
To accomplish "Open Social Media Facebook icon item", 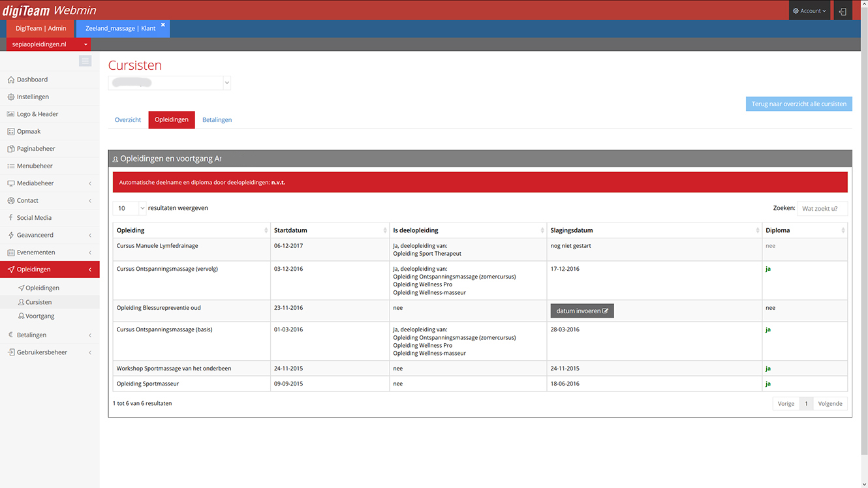I will point(10,218).
